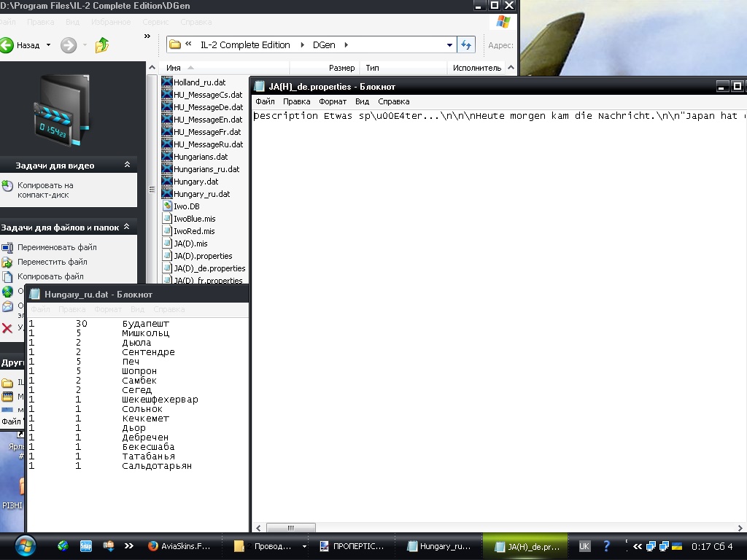Click right scroll arrow in JA(H)_de Notepad

click(x=740, y=528)
